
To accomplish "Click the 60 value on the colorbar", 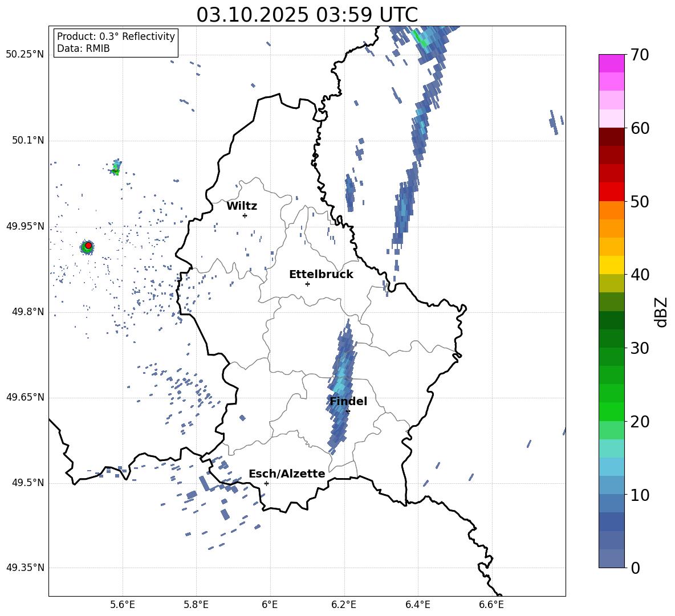I will [x=640, y=128].
